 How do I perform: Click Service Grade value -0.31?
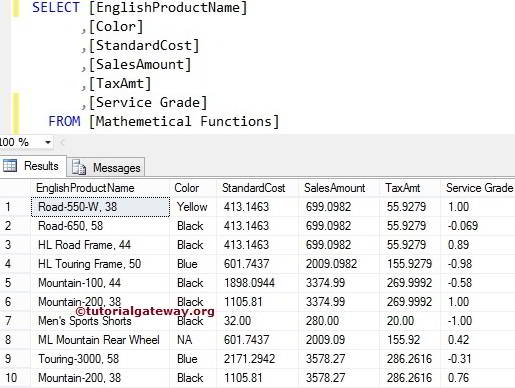[x=478, y=359]
